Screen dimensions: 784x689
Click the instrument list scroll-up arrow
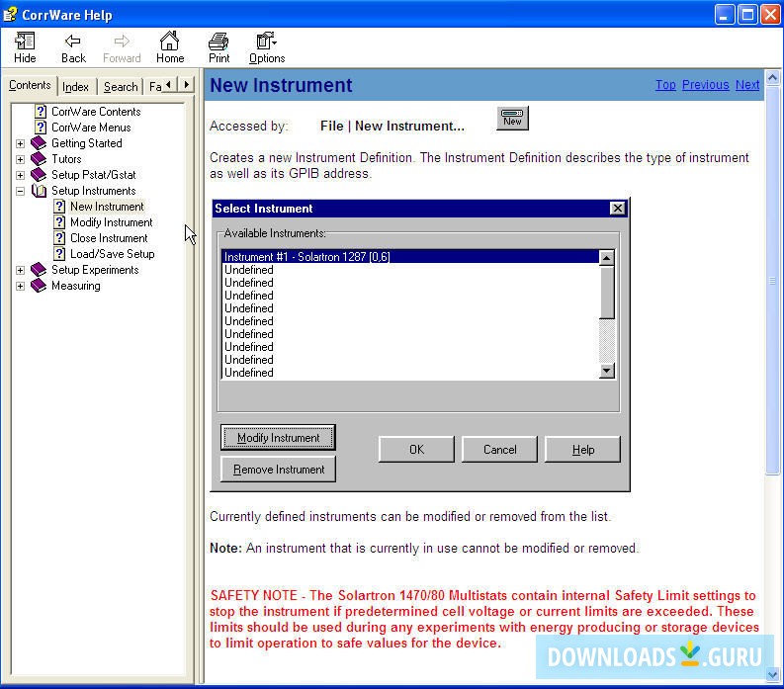click(x=606, y=258)
